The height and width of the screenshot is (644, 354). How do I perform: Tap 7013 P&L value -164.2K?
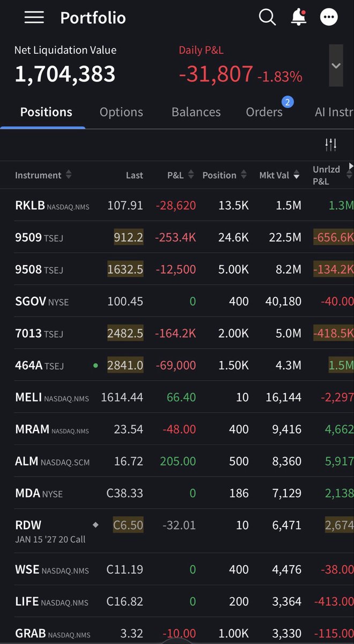(x=175, y=333)
